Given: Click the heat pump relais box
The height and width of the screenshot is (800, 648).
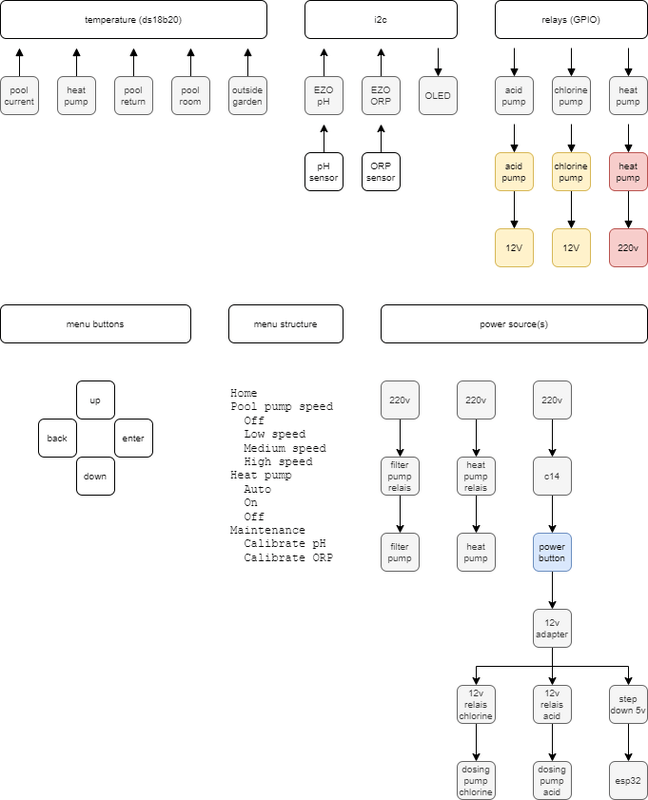Looking at the screenshot, I should [x=476, y=476].
